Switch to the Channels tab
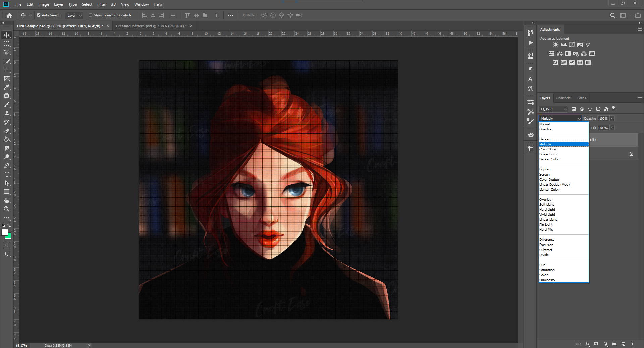Screen dimensions: 644x348 point(563,98)
